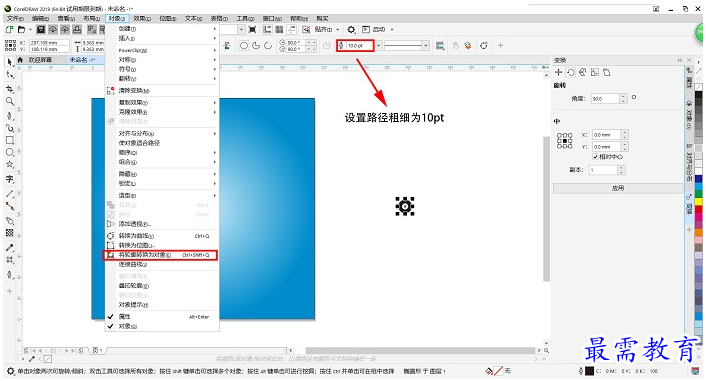Select Size icon in Transform docker
This screenshot has height=381, width=706.
[595, 73]
